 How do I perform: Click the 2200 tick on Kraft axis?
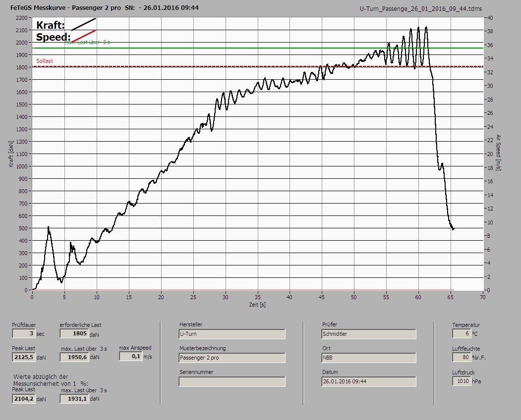[21, 18]
